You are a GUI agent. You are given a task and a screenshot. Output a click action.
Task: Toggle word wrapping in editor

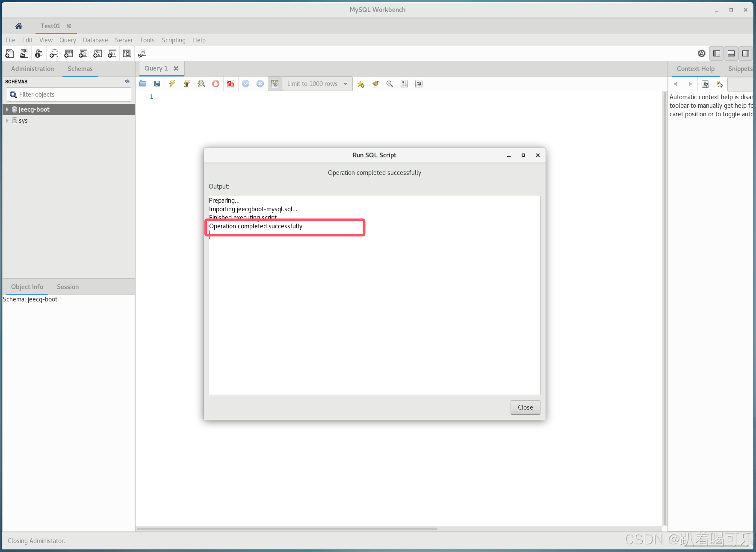point(419,84)
